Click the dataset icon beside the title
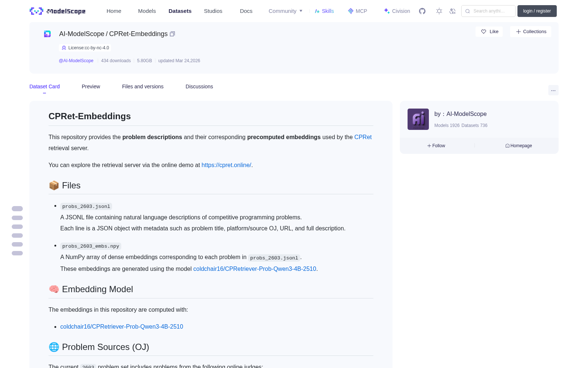This screenshot has width=588, height=368. click(47, 34)
